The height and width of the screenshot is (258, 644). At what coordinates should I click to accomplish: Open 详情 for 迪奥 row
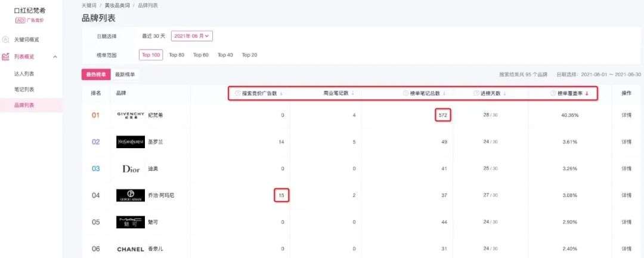(x=626, y=168)
